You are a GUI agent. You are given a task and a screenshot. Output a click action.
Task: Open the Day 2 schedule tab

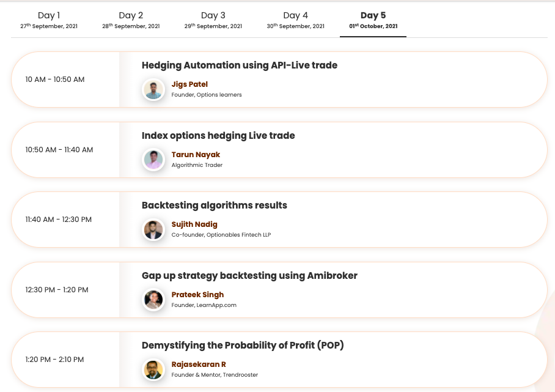[x=131, y=20]
